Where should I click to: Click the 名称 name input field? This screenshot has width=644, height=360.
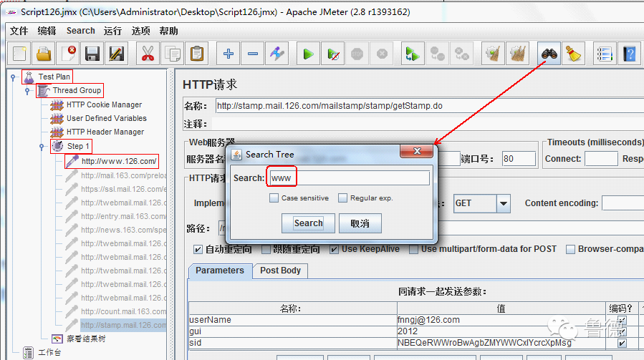pyautogui.click(x=430, y=106)
